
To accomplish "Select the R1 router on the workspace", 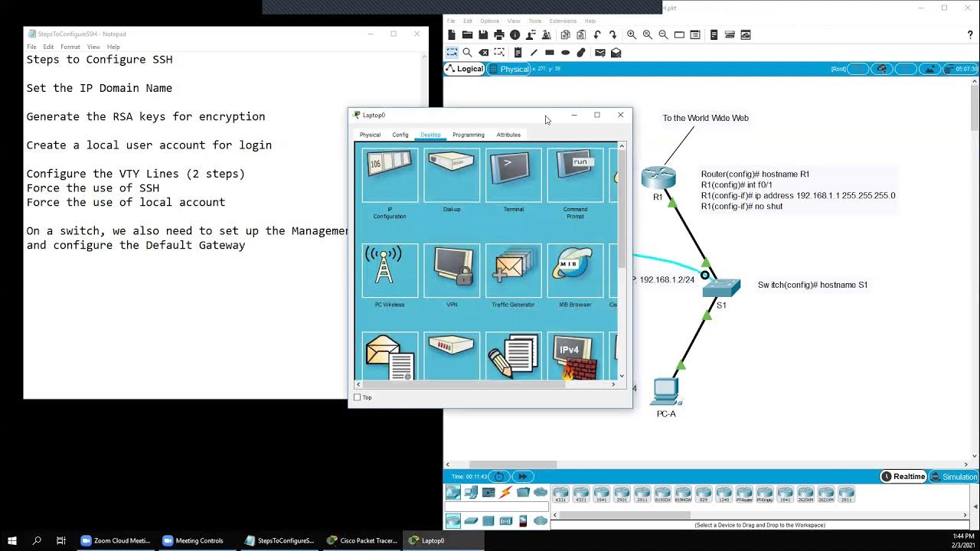I will [658, 178].
